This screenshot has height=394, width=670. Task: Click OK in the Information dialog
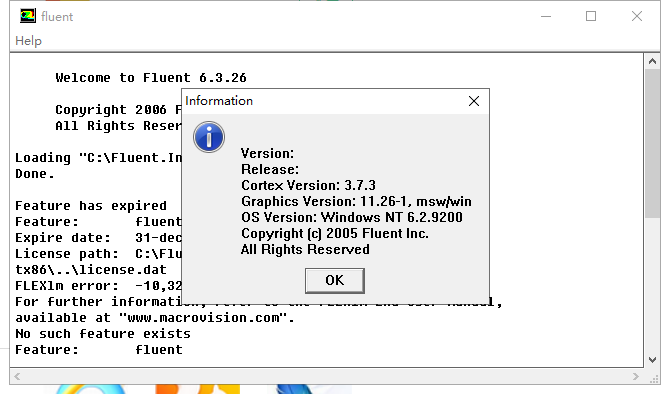335,280
